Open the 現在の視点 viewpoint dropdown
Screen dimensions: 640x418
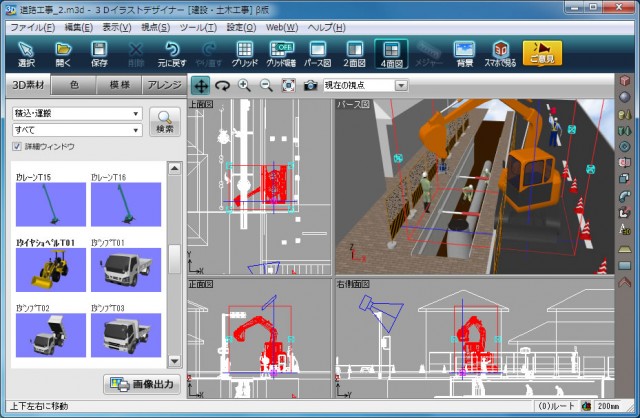366,86
